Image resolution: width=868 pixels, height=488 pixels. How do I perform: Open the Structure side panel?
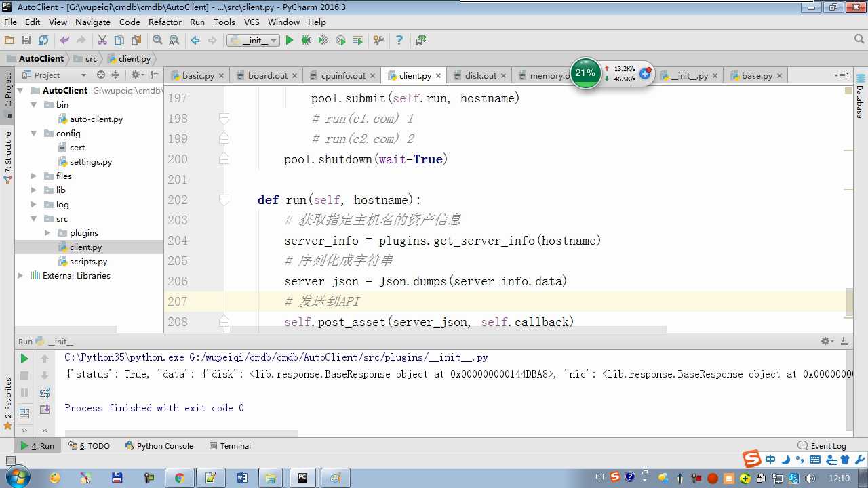pyautogui.click(x=8, y=157)
